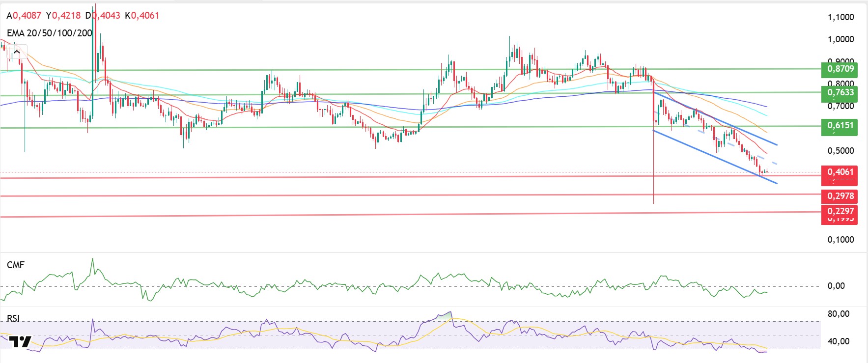Click the TradingView logo

click(21, 341)
